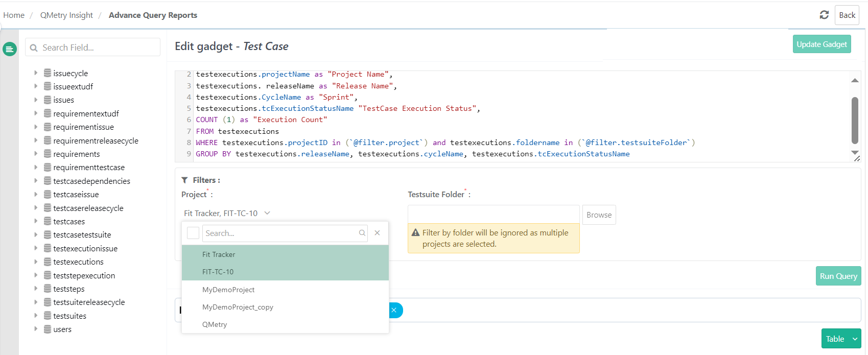Image resolution: width=868 pixels, height=355 pixels.
Task: Click the Update Gadget button
Action: [822, 44]
